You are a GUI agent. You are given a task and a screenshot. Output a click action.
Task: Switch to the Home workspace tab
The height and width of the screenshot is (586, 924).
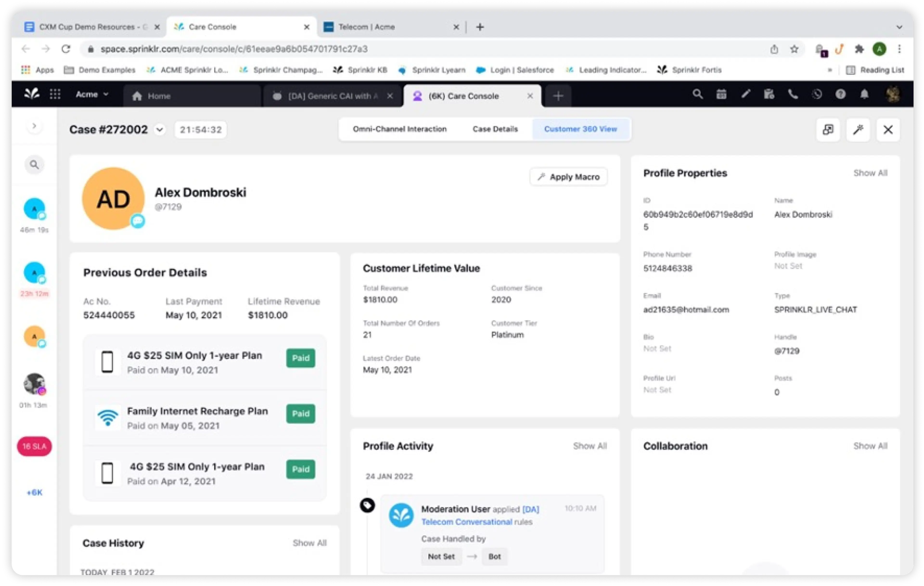coord(192,96)
